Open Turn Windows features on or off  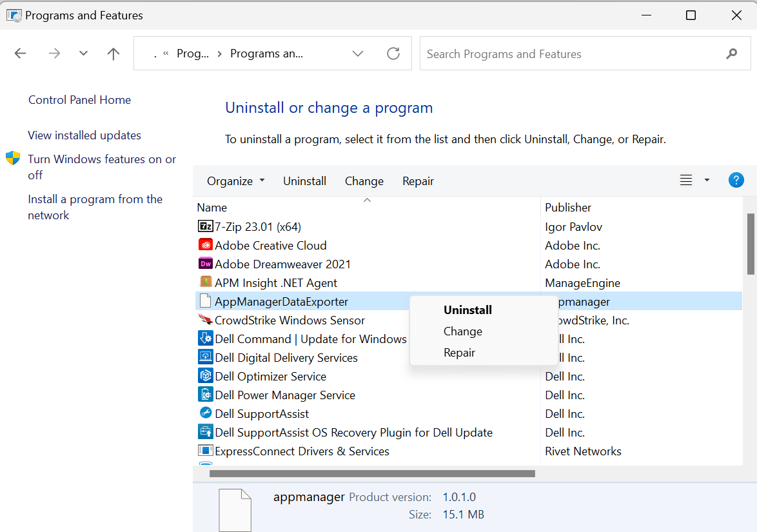(x=102, y=167)
